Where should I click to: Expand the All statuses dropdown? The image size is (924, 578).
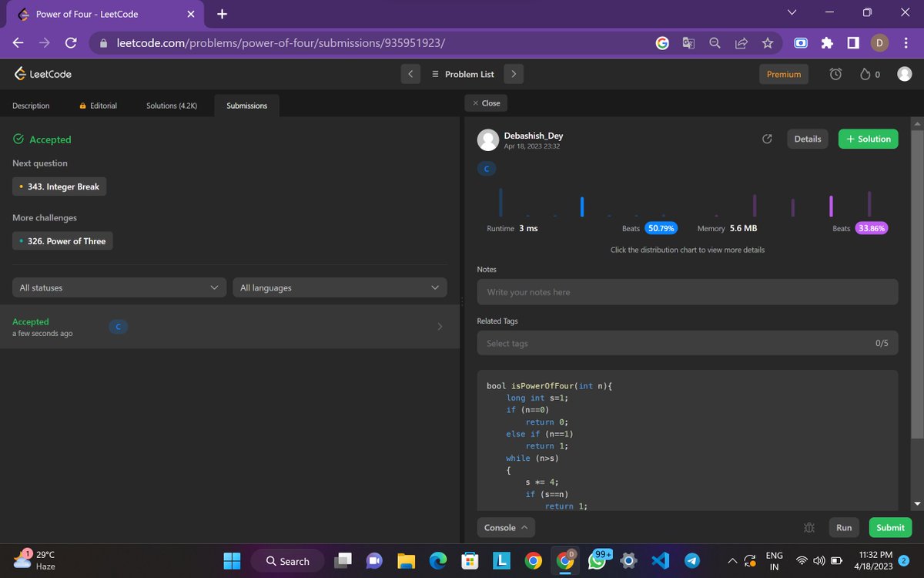pos(119,287)
